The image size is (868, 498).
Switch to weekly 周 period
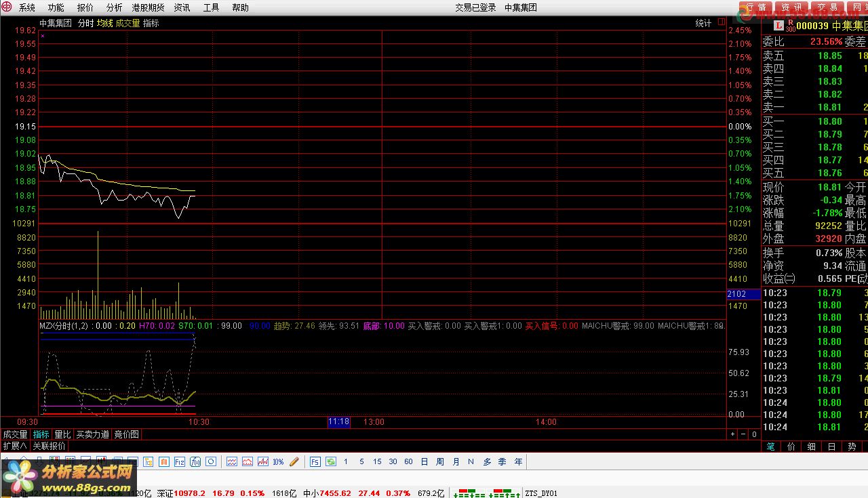[x=440, y=461]
